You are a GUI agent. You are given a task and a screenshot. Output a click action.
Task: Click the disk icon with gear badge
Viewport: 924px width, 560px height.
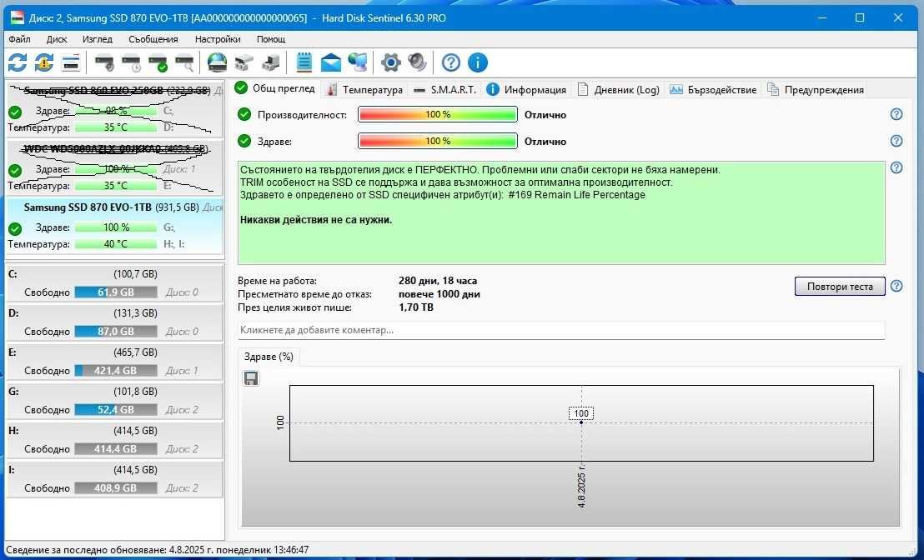click(104, 62)
